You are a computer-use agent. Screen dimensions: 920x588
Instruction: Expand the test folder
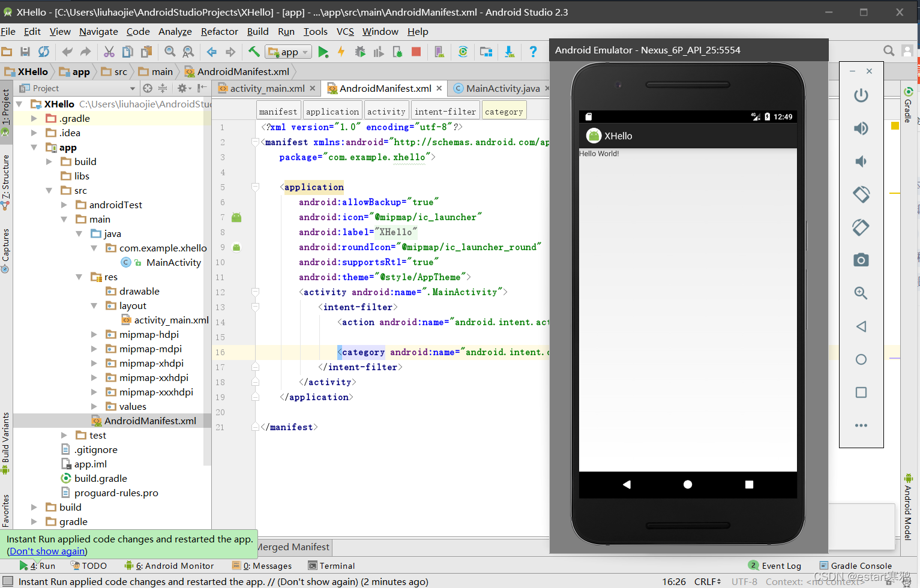64,436
